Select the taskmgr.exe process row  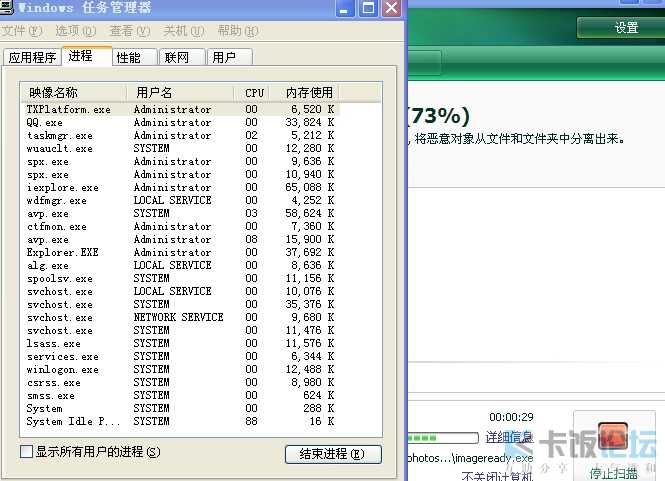tap(180, 135)
